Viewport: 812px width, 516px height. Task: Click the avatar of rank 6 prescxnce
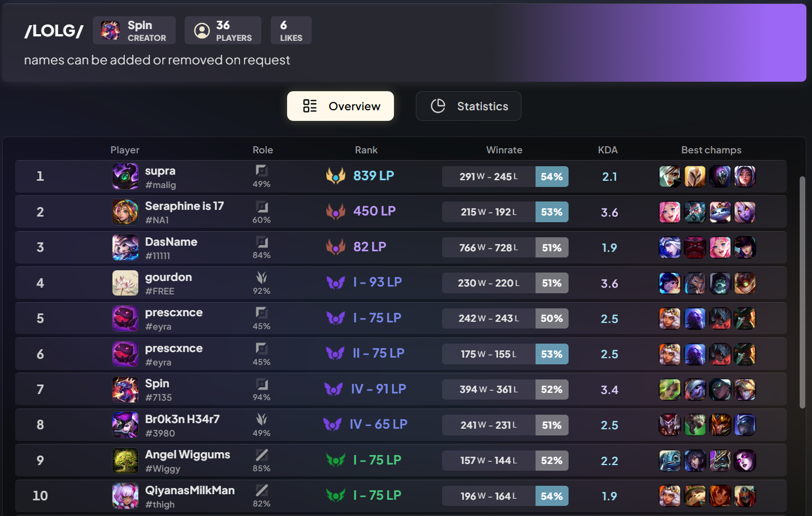point(125,354)
